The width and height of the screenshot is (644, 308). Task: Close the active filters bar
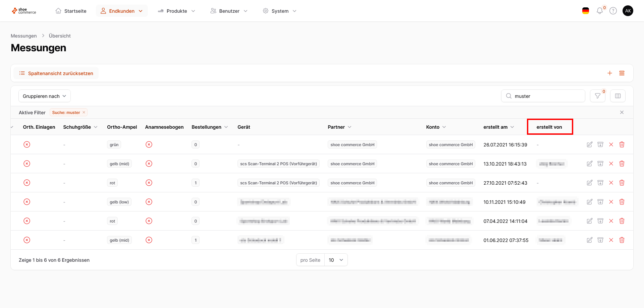pyautogui.click(x=622, y=113)
